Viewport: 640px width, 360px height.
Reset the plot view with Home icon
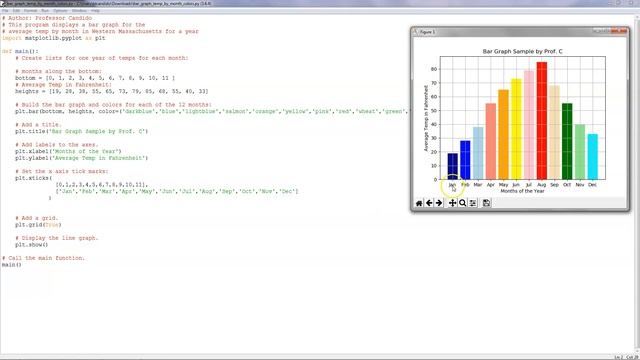point(419,203)
